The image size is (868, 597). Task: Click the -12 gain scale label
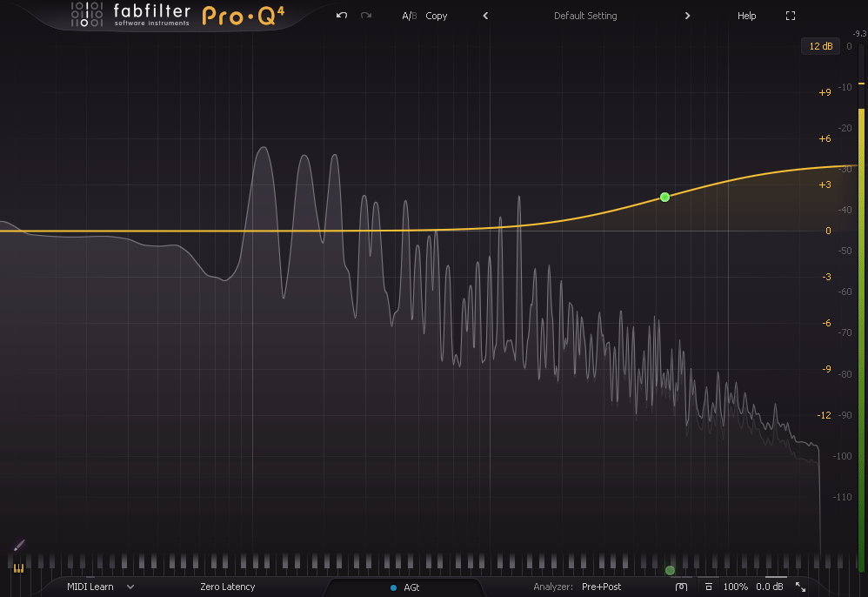point(825,415)
